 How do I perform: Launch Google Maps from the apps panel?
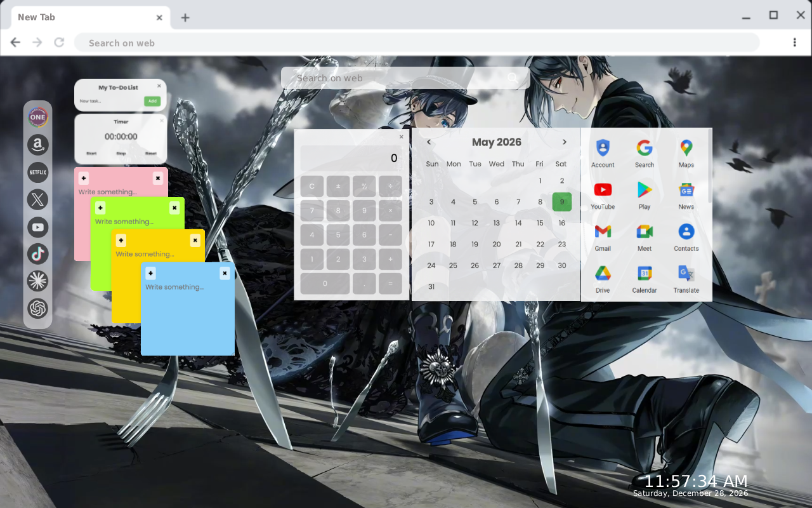686,154
